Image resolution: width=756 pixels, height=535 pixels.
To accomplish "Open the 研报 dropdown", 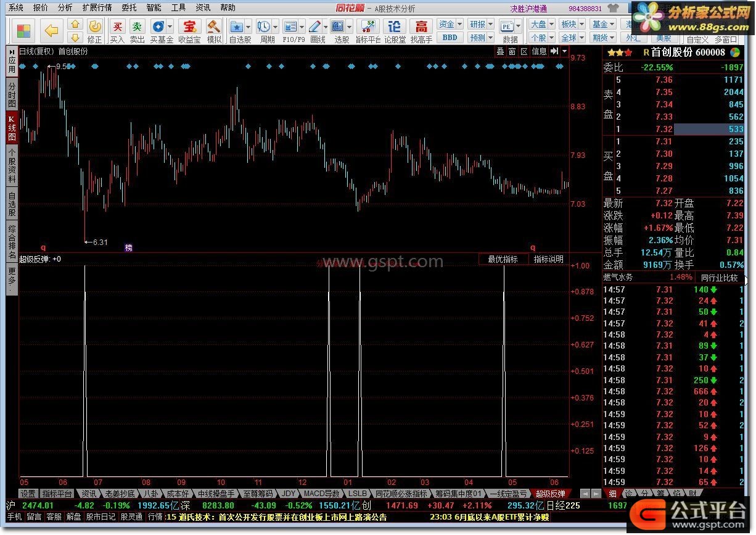I will [481, 24].
